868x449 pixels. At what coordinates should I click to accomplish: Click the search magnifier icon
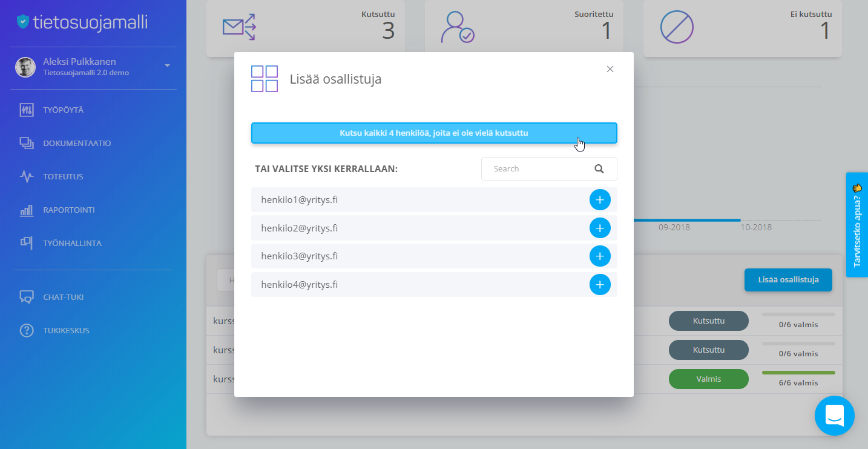(x=599, y=169)
